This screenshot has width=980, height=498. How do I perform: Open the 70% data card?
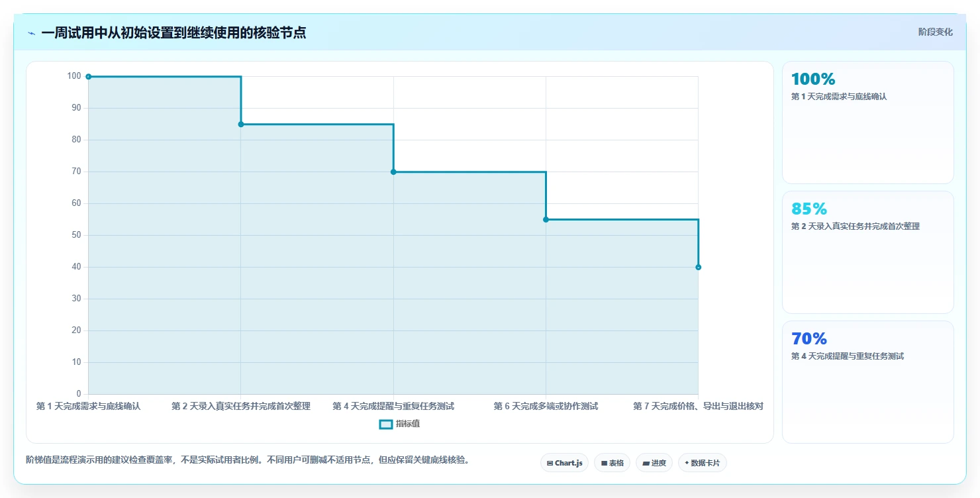[x=867, y=382]
